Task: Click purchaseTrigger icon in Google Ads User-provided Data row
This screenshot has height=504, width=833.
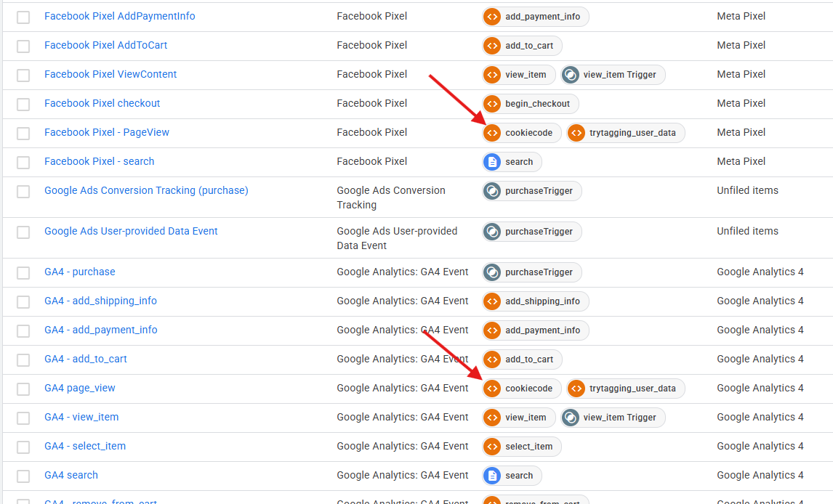Action: pos(493,232)
